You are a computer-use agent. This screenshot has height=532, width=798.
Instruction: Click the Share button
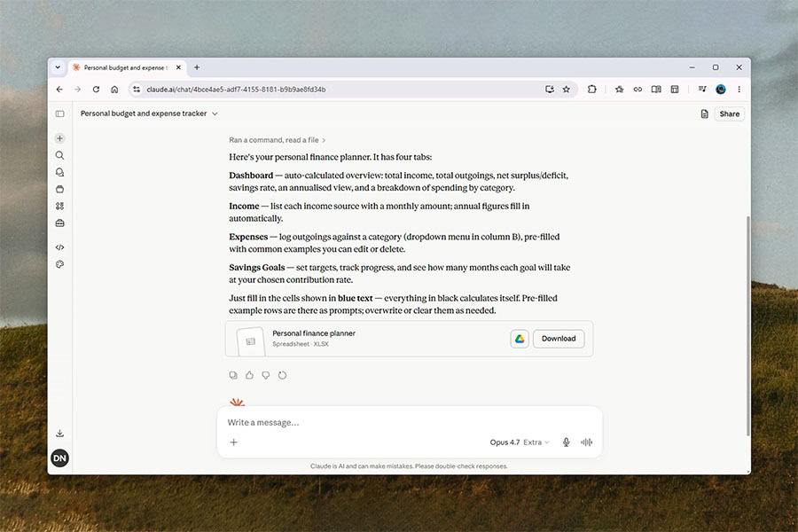click(730, 113)
